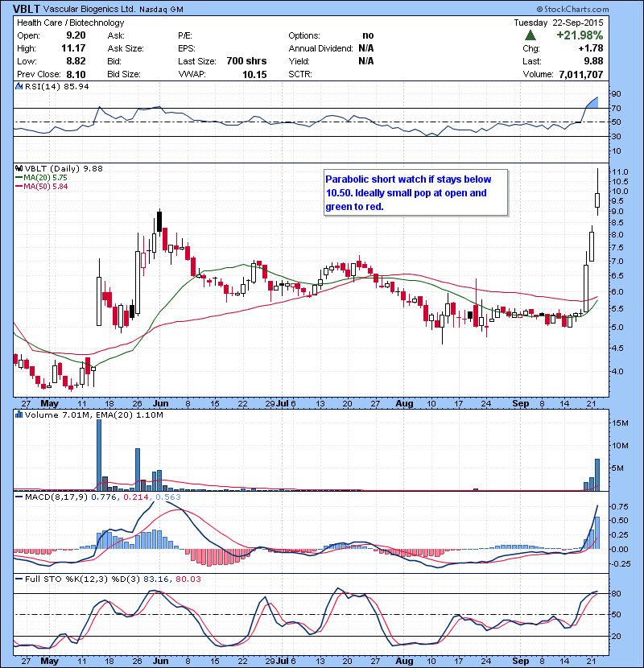Screen dimensions: 644x668
Task: Click the Volume value 7,011,707
Action: [x=581, y=75]
